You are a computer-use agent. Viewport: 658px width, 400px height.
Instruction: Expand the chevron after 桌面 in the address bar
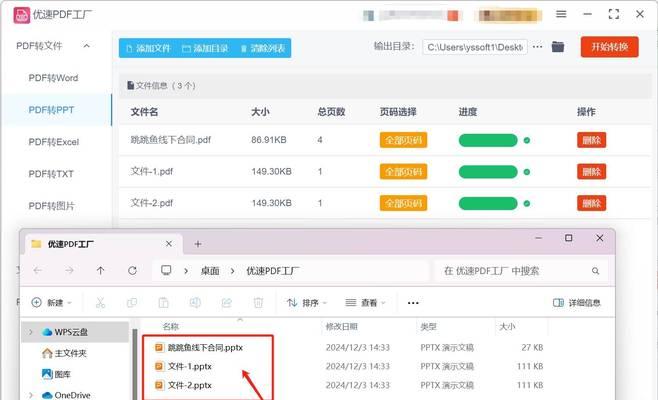click(x=232, y=271)
